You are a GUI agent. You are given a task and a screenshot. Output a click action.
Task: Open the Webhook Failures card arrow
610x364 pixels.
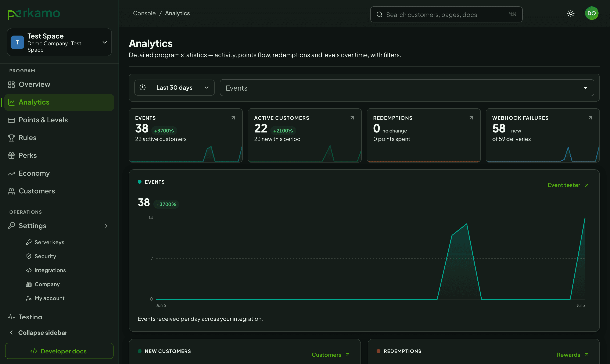(x=590, y=118)
